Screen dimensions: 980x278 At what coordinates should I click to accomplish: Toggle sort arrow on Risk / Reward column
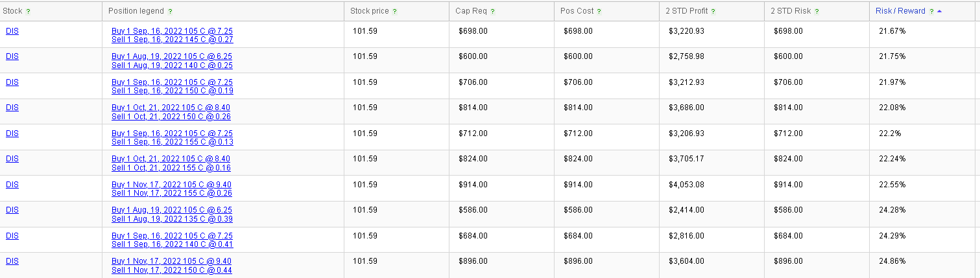[940, 12]
